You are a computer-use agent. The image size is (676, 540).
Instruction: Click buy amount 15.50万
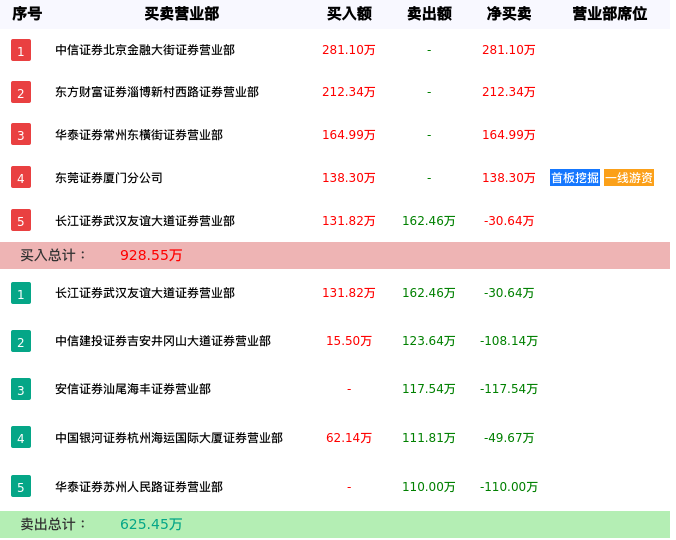click(x=349, y=341)
